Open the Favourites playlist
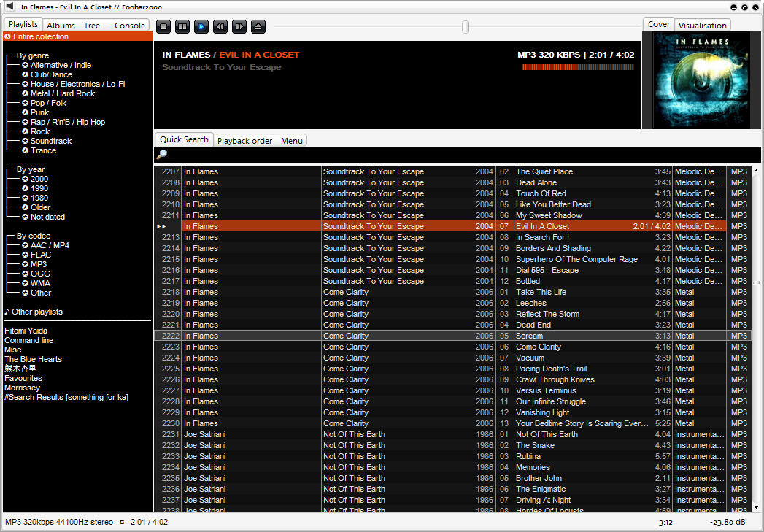 coord(23,378)
